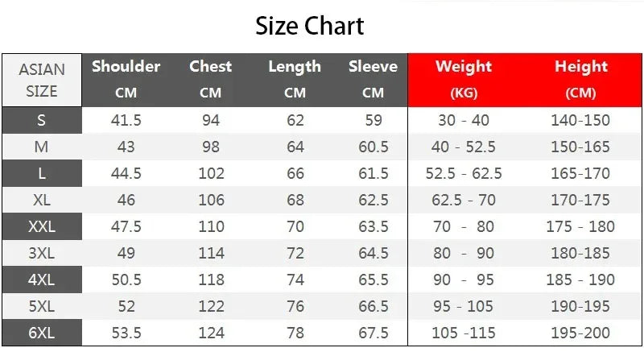Viewport: 644px width, 352px height.
Task: Select the XXL size row label
Action: coord(42,227)
